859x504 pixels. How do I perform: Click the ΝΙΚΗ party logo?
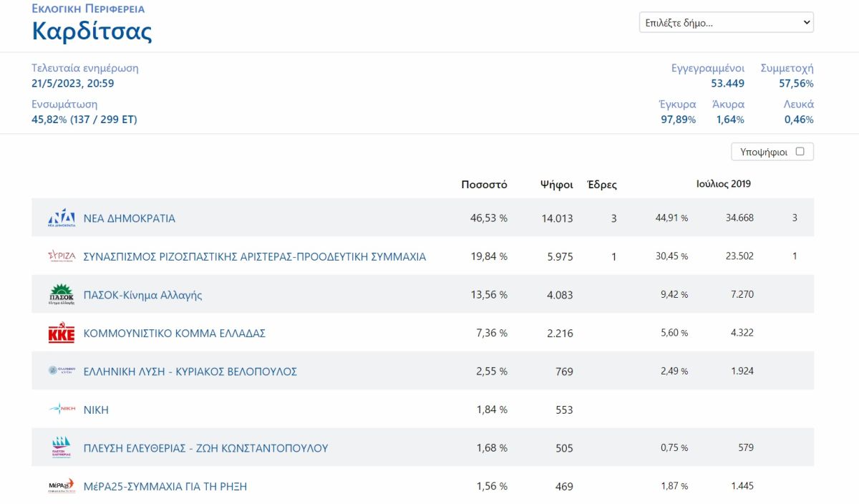(62, 409)
